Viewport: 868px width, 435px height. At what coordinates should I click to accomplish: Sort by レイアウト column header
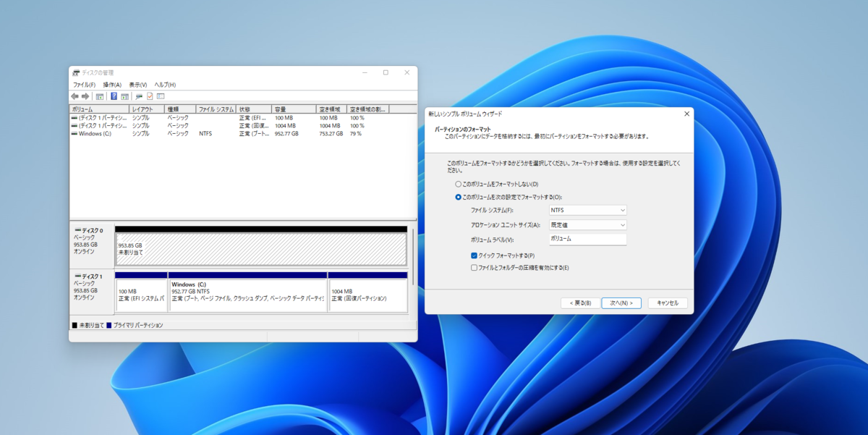coord(148,109)
